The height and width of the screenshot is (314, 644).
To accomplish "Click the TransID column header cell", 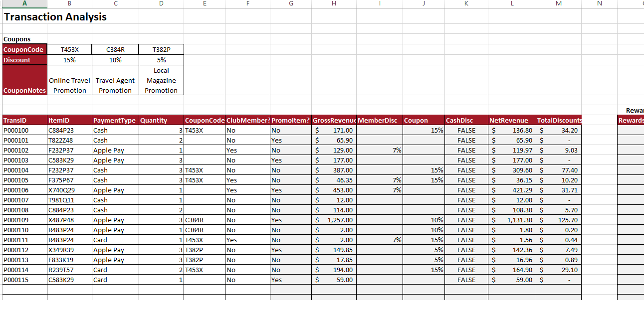I will coord(24,120).
